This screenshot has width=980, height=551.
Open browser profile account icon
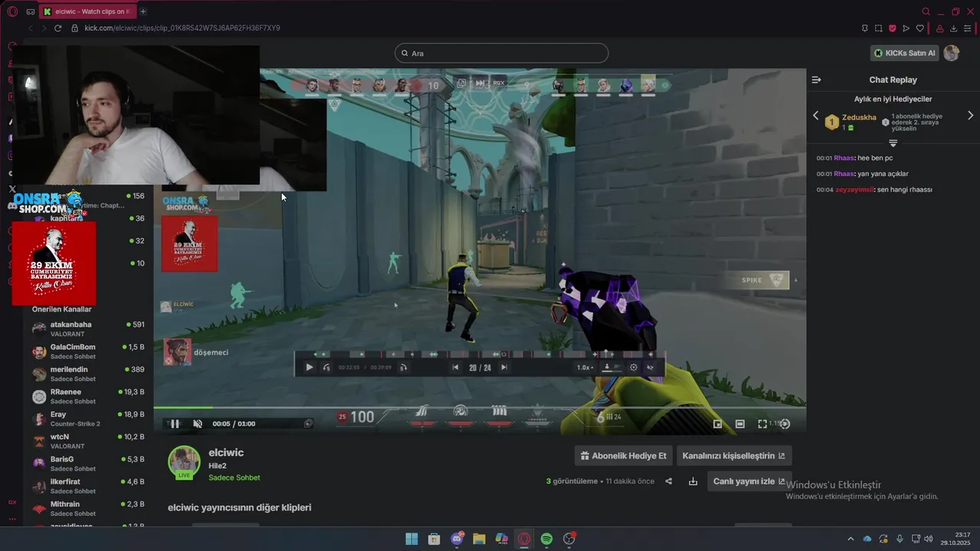click(939, 28)
